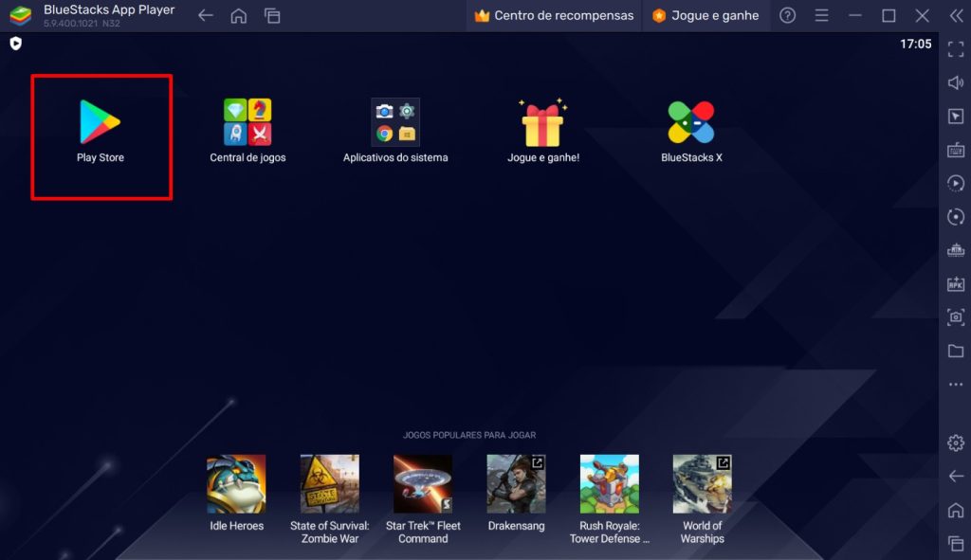Image resolution: width=971 pixels, height=560 pixels.
Task: Click the BlueStacks logo
Action: pos(21,15)
